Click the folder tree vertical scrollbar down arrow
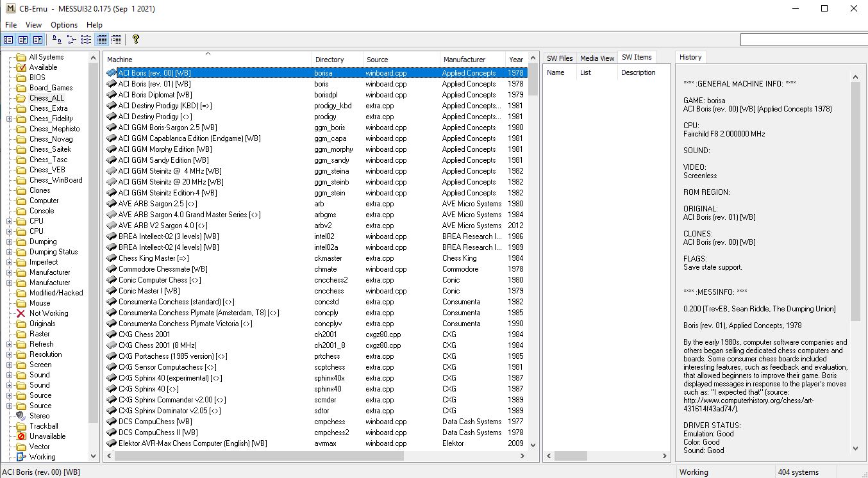 tap(94, 456)
